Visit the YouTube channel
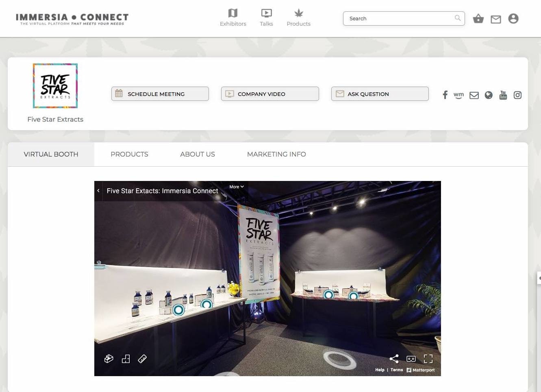The image size is (541, 392). 503,95
